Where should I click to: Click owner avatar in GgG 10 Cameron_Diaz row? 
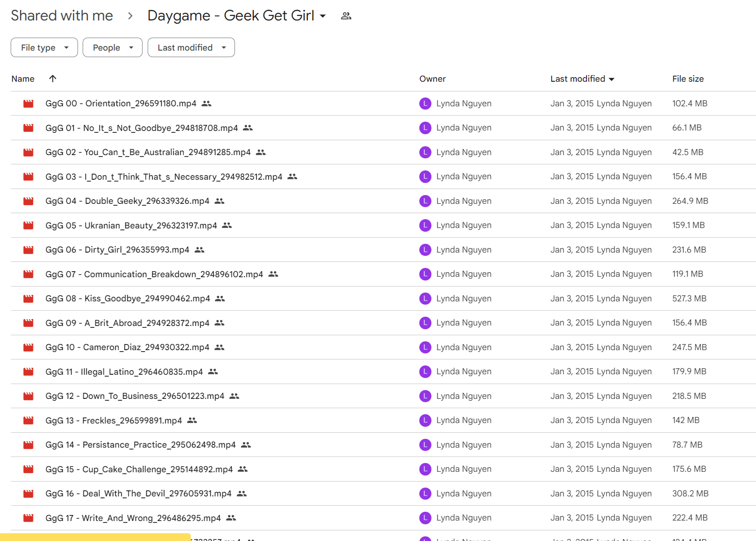(425, 347)
